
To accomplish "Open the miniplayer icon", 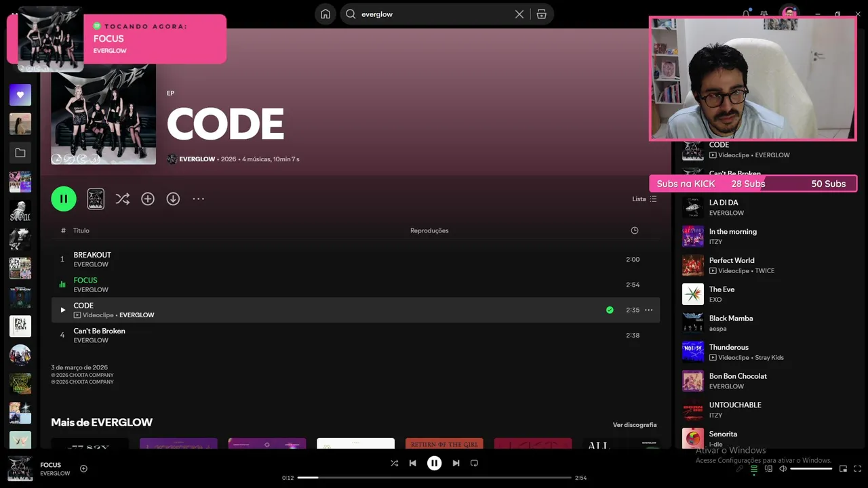I will [843, 468].
